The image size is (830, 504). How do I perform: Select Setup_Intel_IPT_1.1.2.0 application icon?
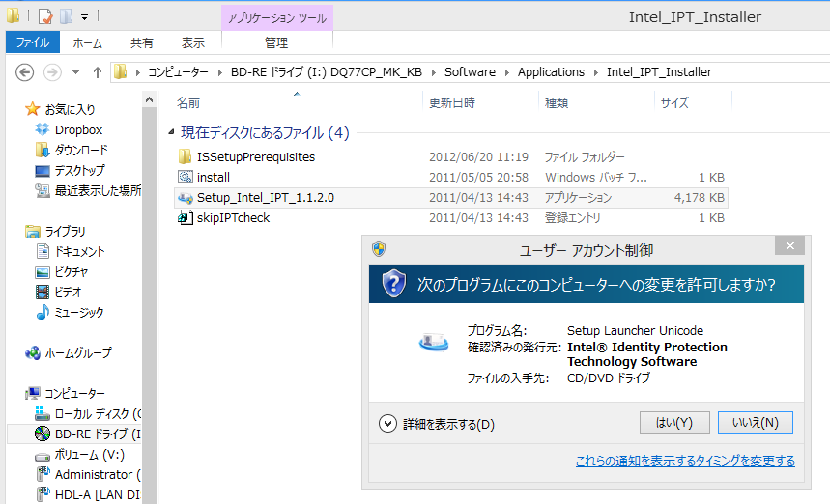pos(185,198)
